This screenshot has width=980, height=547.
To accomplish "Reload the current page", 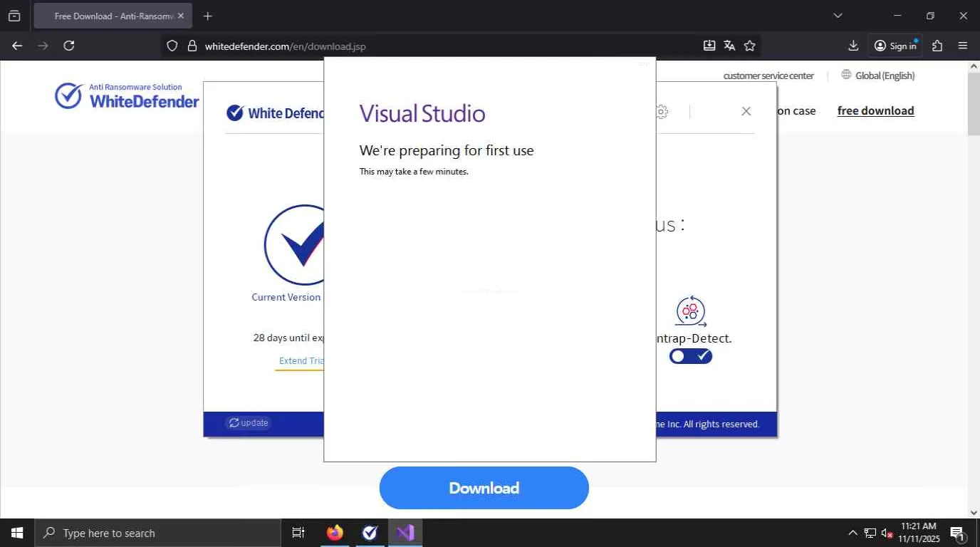I will tap(68, 46).
